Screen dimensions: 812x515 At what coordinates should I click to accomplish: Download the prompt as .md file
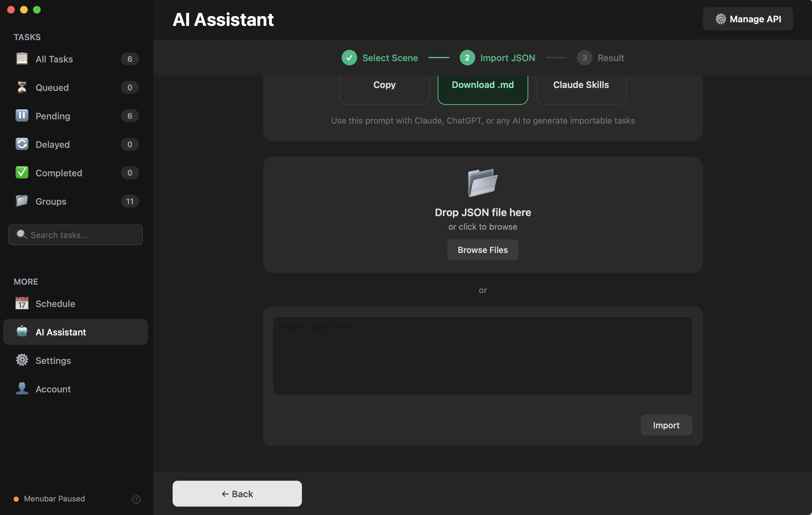tap(483, 85)
